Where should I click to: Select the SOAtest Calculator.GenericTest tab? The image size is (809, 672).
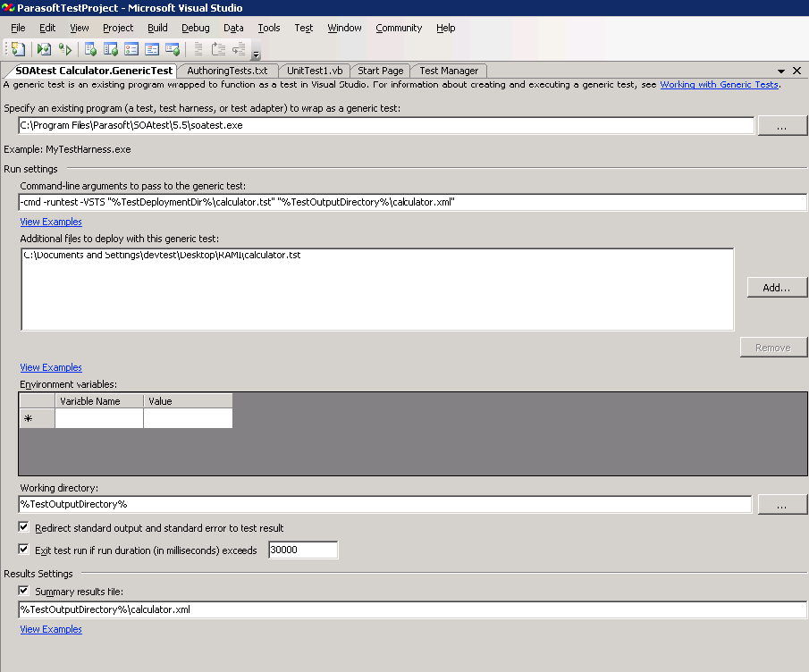(93, 71)
